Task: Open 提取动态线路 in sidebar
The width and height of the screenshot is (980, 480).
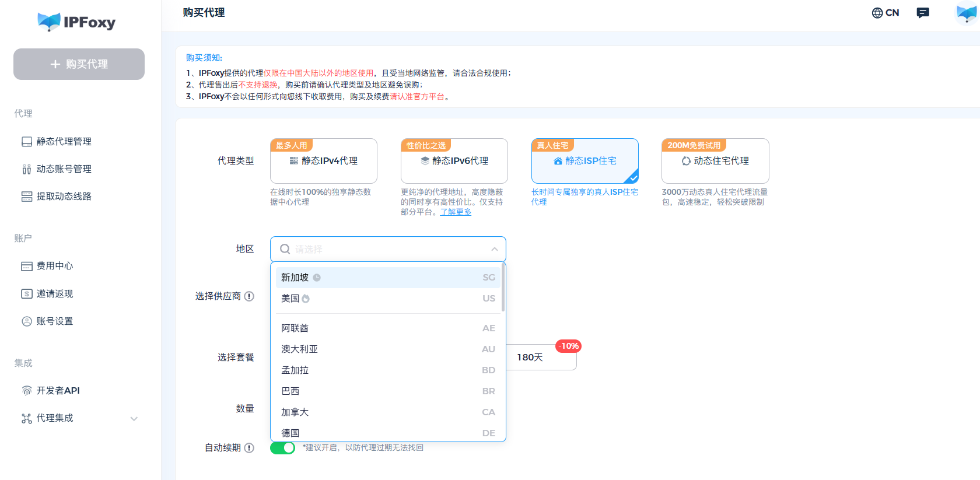Action: click(64, 197)
